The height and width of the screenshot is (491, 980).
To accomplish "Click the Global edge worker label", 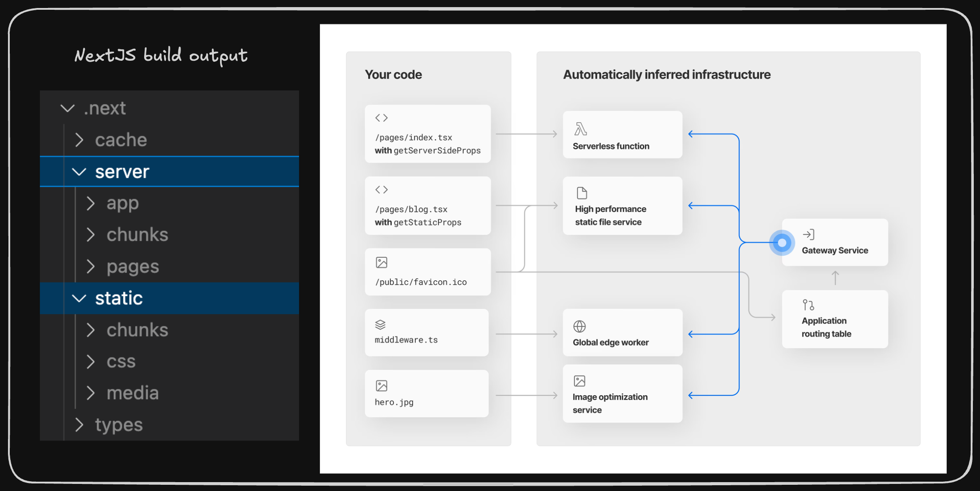I will 610,342.
